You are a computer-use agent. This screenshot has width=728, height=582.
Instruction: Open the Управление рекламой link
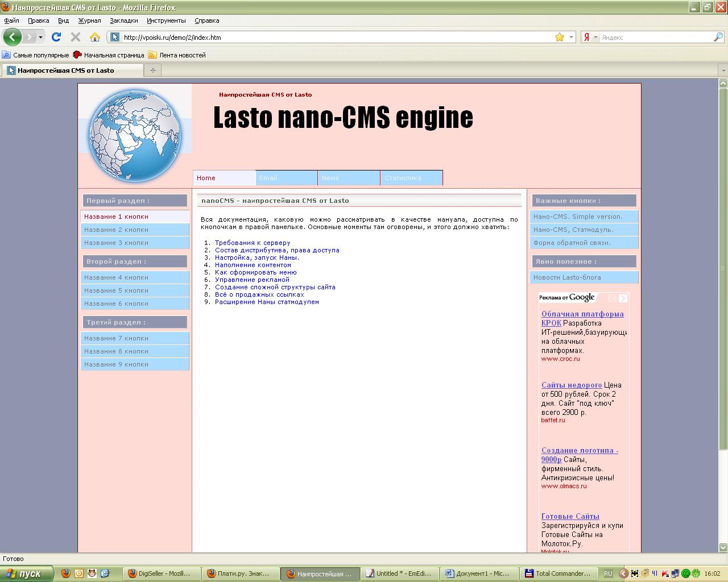(252, 280)
